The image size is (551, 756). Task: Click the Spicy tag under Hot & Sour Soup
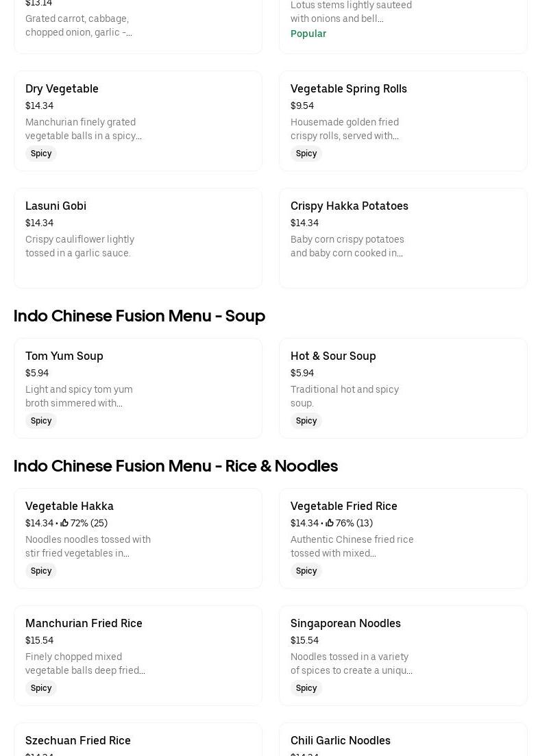pyautogui.click(x=306, y=421)
